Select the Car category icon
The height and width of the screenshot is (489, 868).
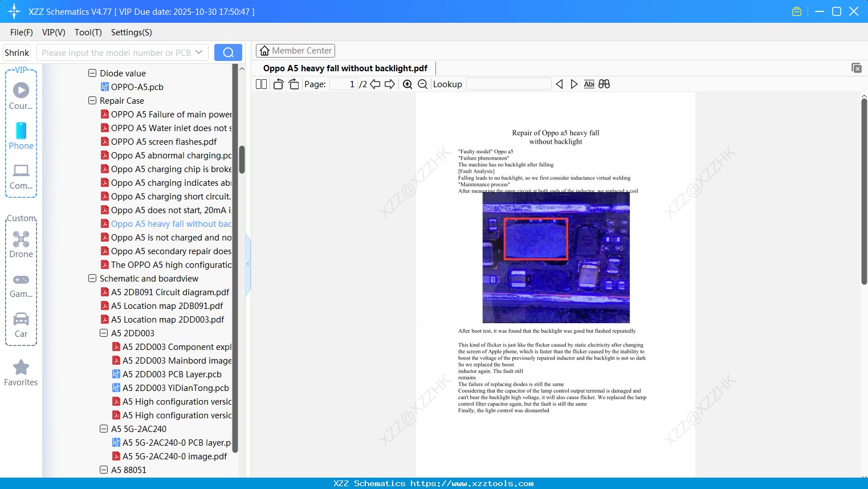(21, 324)
